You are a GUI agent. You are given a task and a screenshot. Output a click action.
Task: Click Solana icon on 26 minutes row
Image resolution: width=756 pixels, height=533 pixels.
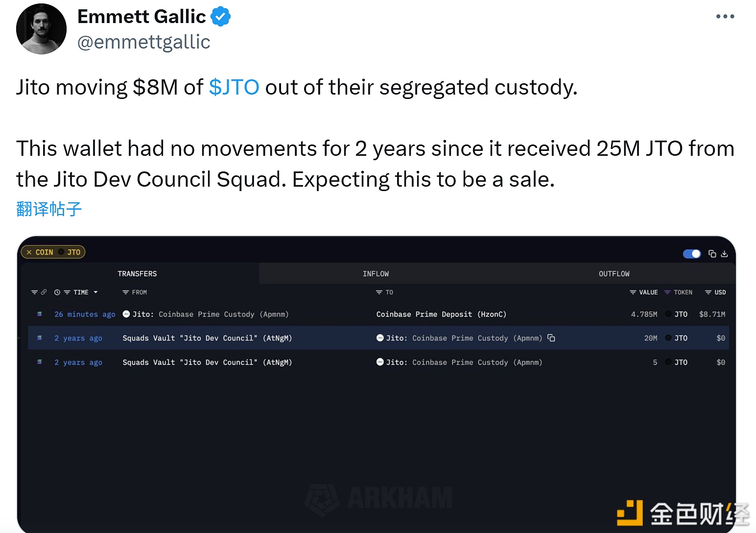click(40, 314)
